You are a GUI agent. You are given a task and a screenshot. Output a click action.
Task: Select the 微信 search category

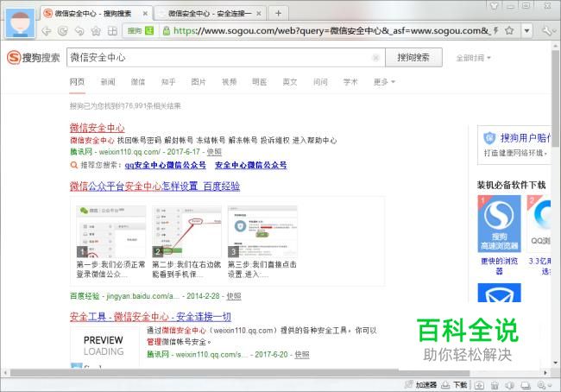[x=138, y=82]
